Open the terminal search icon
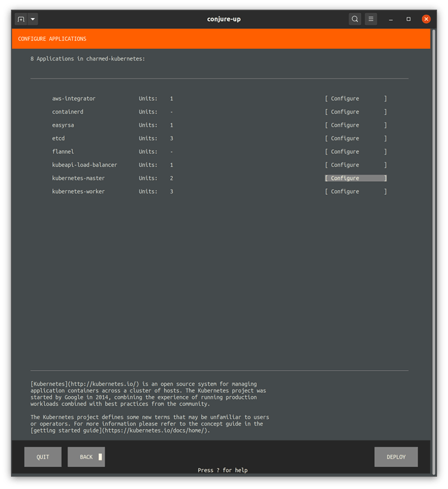The height and width of the screenshot is (489, 448). tap(355, 19)
